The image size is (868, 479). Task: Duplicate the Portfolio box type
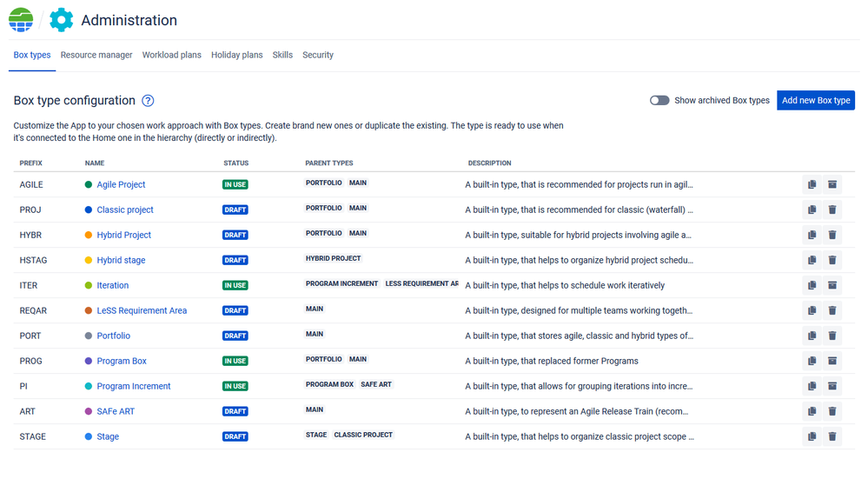click(812, 336)
